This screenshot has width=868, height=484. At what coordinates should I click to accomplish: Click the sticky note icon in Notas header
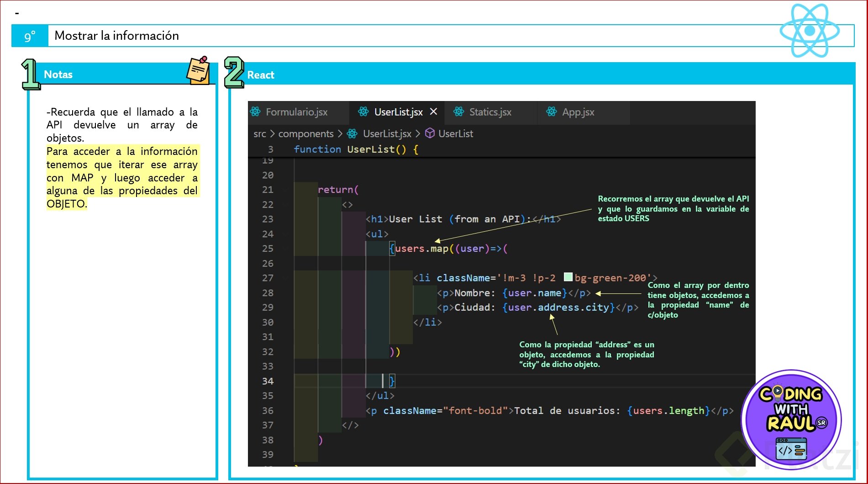pyautogui.click(x=198, y=70)
